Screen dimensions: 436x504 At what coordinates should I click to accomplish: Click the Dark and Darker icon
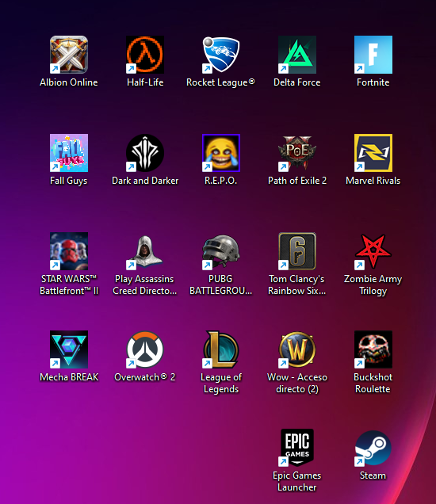tap(145, 153)
